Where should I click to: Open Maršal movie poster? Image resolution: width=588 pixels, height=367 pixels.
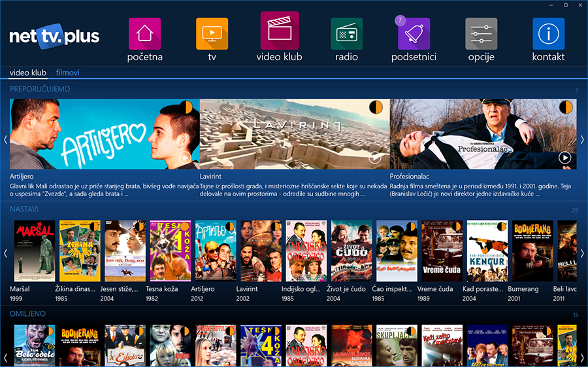[35, 251]
